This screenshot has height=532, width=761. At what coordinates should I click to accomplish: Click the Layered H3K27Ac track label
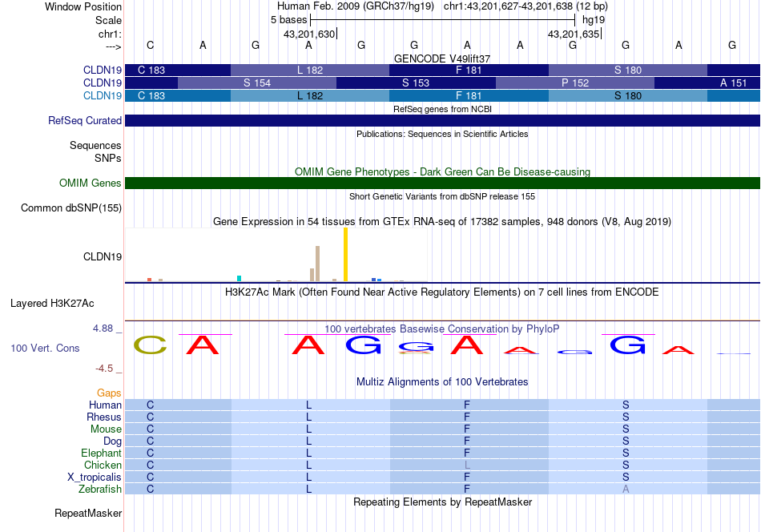click(52, 304)
